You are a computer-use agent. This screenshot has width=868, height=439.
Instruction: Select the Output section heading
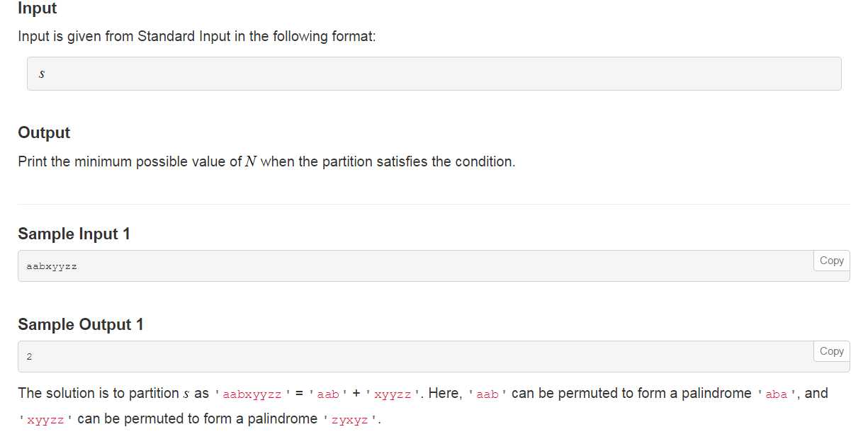[44, 133]
